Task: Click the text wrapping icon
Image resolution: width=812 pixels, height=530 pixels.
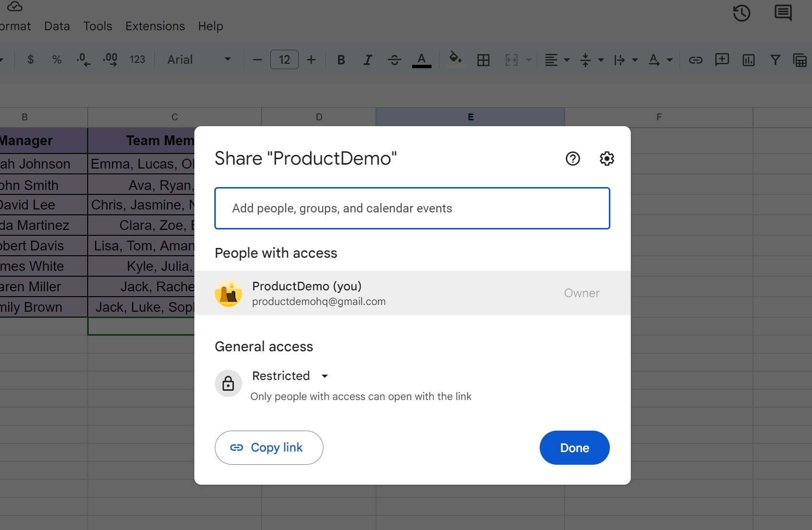Action: point(620,60)
